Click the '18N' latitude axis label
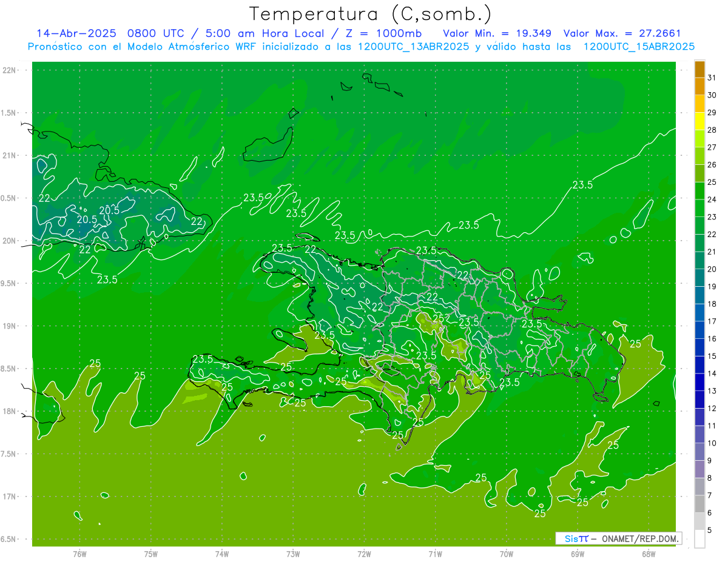Screen dimensions: 728x562 coord(10,412)
